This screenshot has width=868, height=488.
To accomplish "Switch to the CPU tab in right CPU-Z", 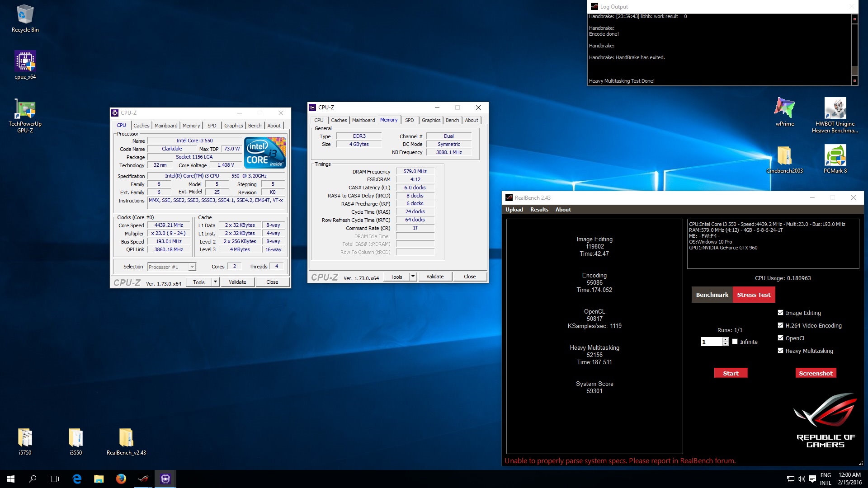I will [x=319, y=120].
